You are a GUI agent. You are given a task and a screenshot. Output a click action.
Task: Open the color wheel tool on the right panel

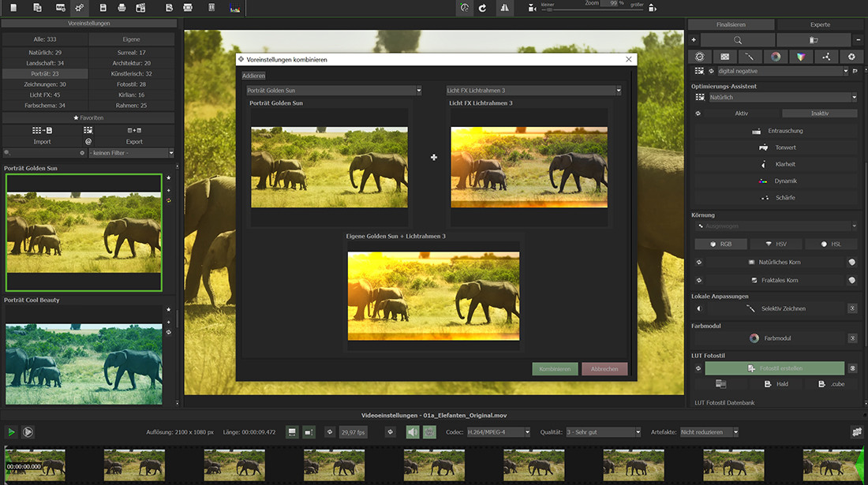tap(776, 56)
